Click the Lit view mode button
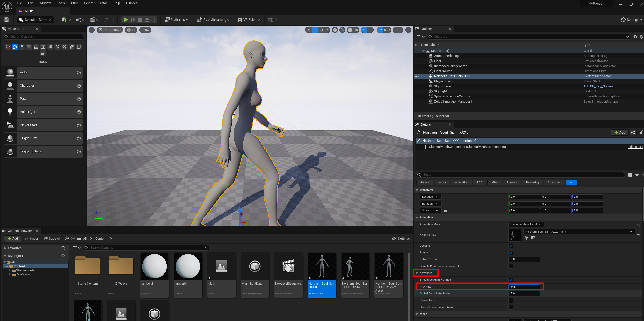 coord(131,30)
